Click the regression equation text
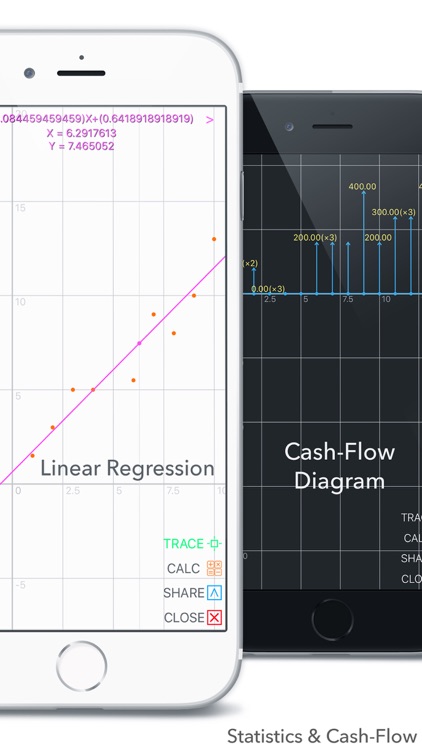This screenshot has width=422, height=750. click(x=96, y=119)
